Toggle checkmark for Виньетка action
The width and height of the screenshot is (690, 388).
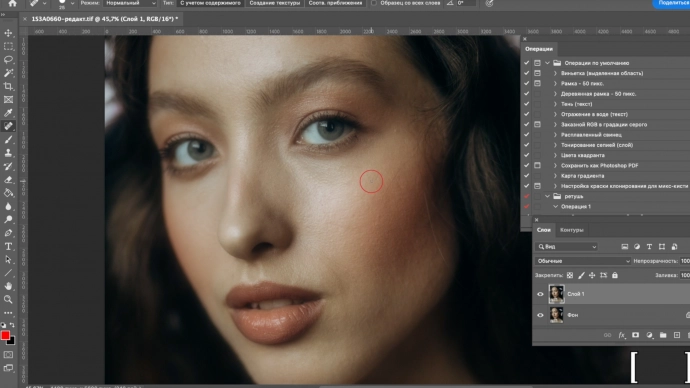(x=527, y=73)
